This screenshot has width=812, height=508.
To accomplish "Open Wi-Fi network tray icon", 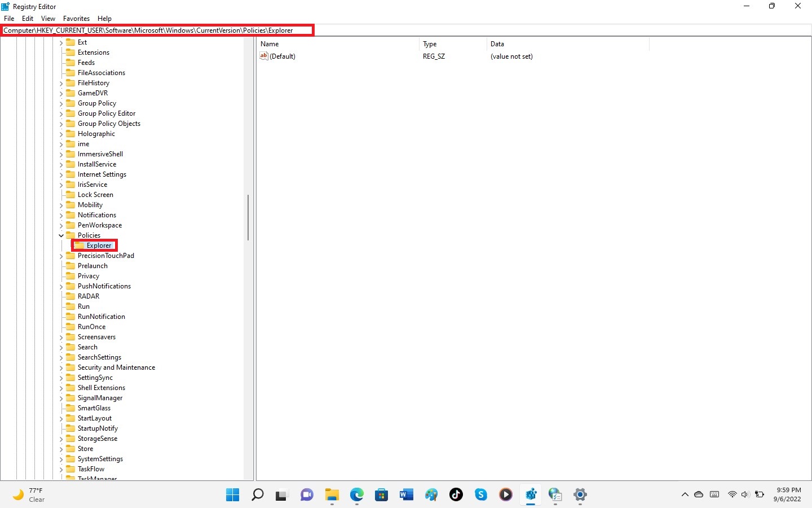I will coord(732,494).
